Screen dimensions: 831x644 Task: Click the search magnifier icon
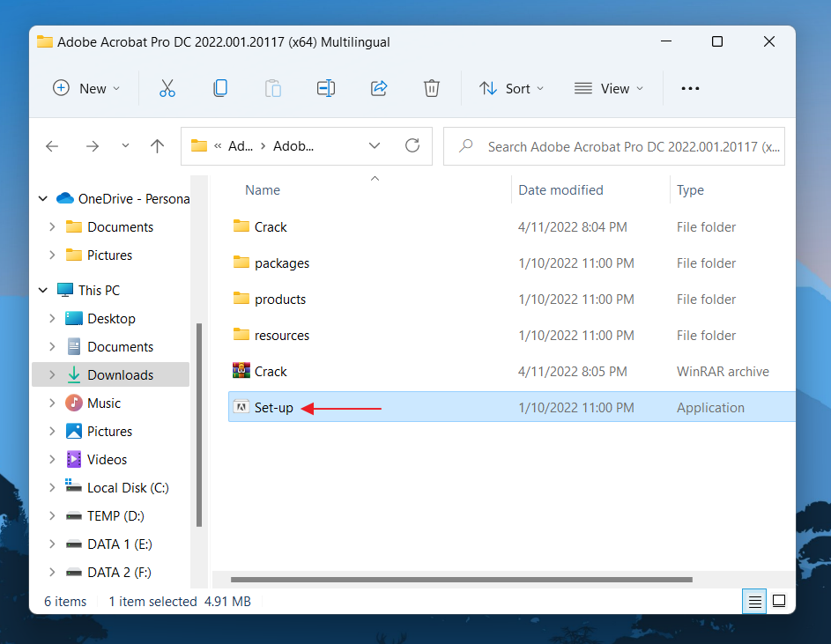coord(466,145)
